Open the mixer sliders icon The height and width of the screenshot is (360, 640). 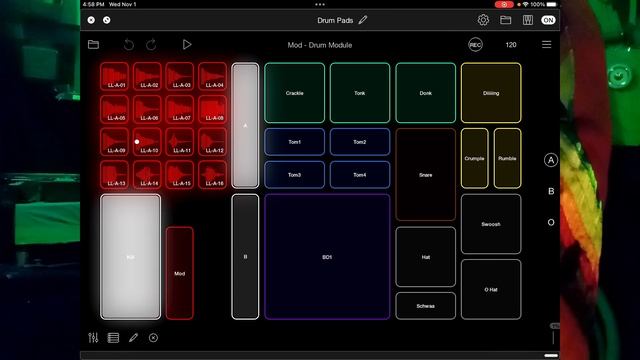pyautogui.click(x=93, y=338)
